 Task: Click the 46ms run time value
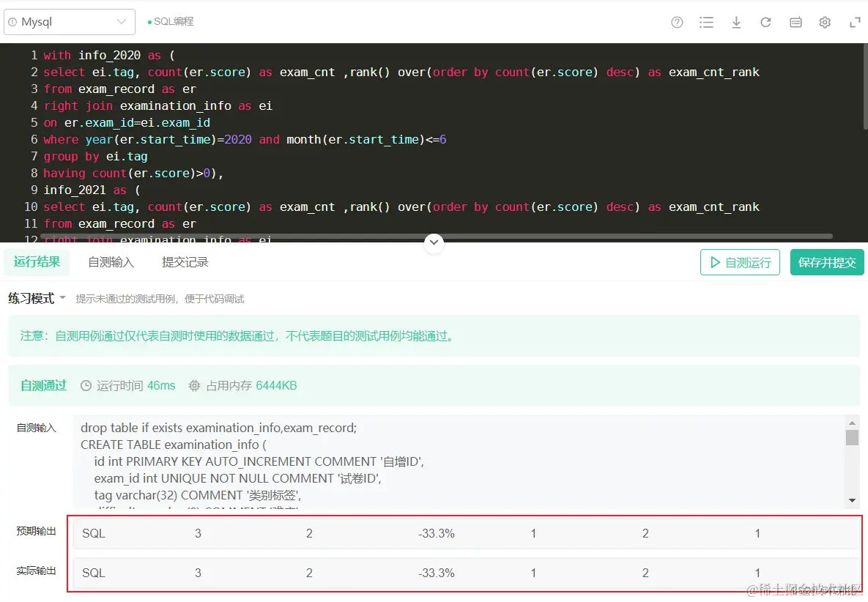click(x=161, y=386)
